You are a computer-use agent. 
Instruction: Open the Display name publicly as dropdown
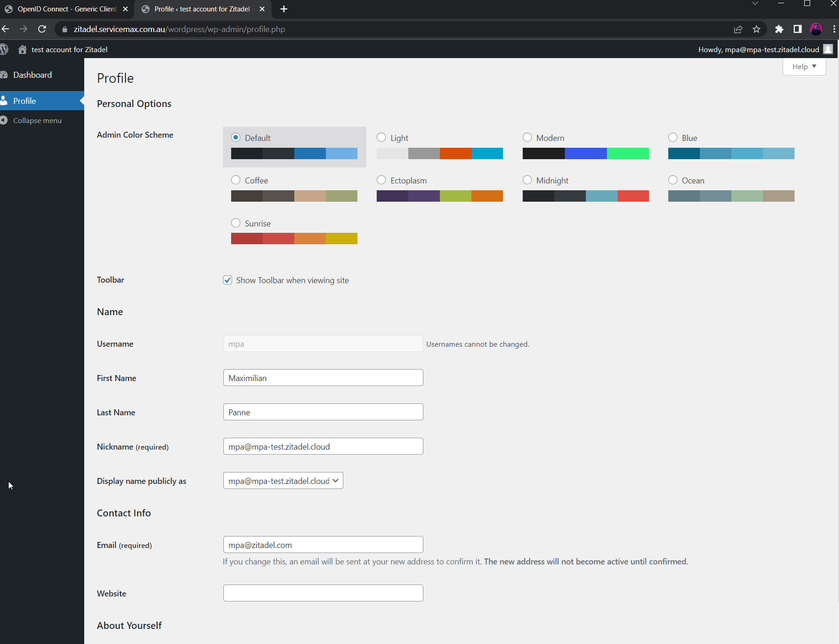tap(283, 481)
